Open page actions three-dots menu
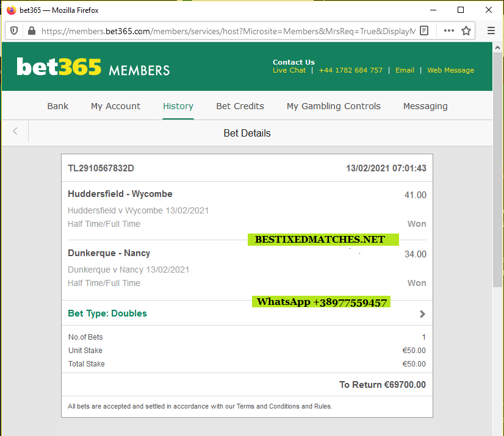This screenshot has height=436, width=504. click(448, 31)
